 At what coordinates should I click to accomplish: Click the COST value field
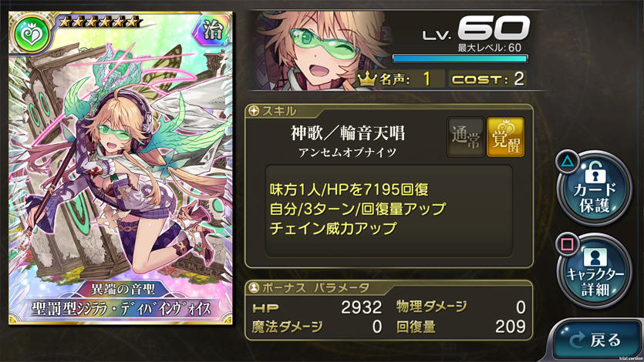[488, 79]
